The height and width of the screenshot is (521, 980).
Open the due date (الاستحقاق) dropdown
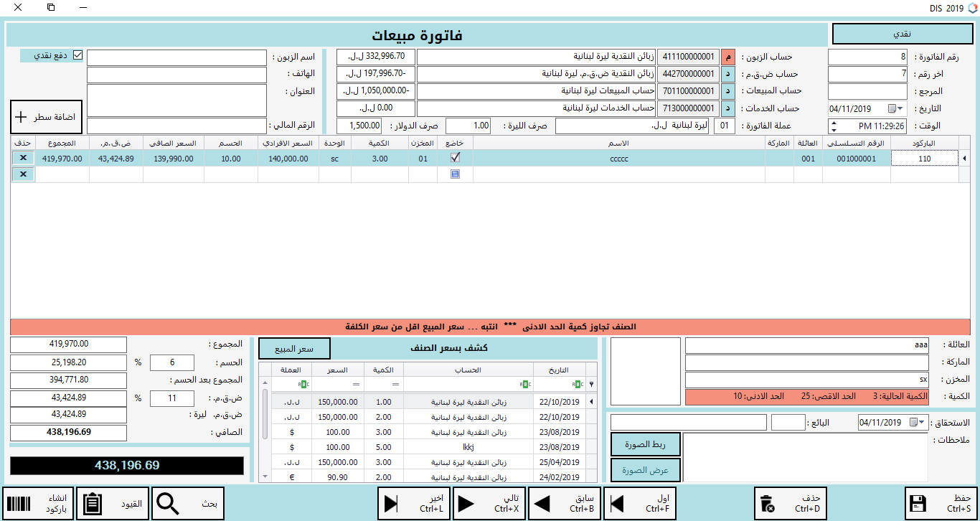pyautogui.click(x=921, y=423)
